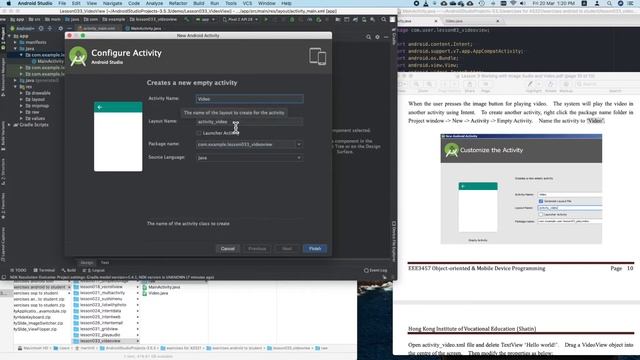Click the Cancel button in the dialog

pyautogui.click(x=228, y=248)
